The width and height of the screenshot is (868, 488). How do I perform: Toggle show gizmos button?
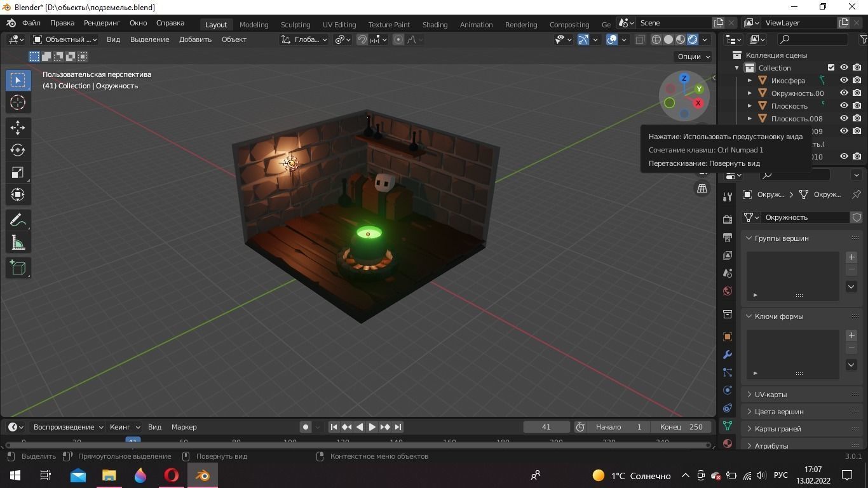tap(583, 39)
